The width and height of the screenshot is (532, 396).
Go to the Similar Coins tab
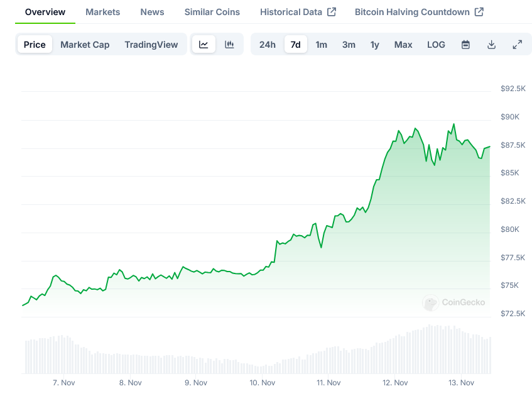click(x=212, y=12)
